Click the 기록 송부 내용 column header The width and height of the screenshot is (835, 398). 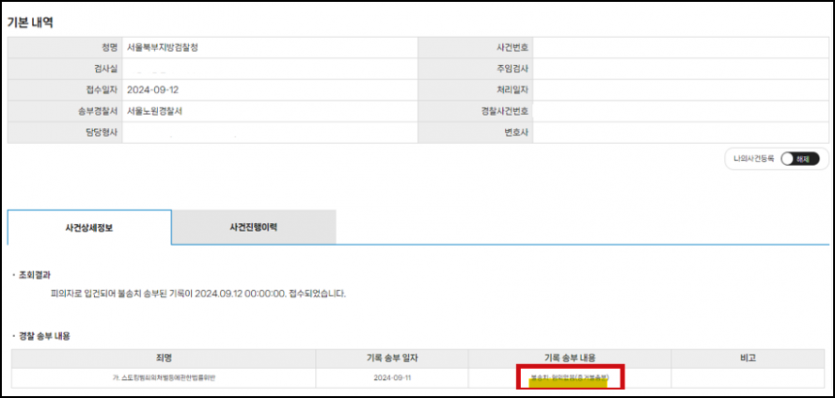pos(569,358)
